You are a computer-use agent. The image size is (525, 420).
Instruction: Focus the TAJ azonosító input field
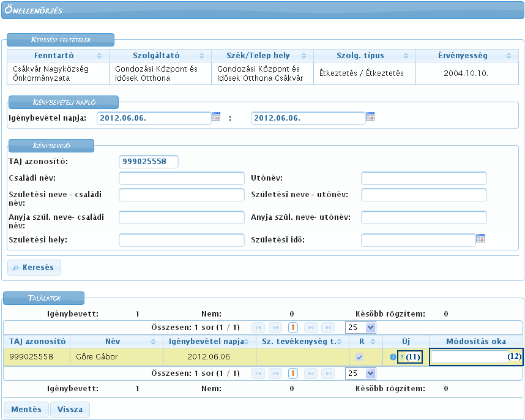click(149, 162)
